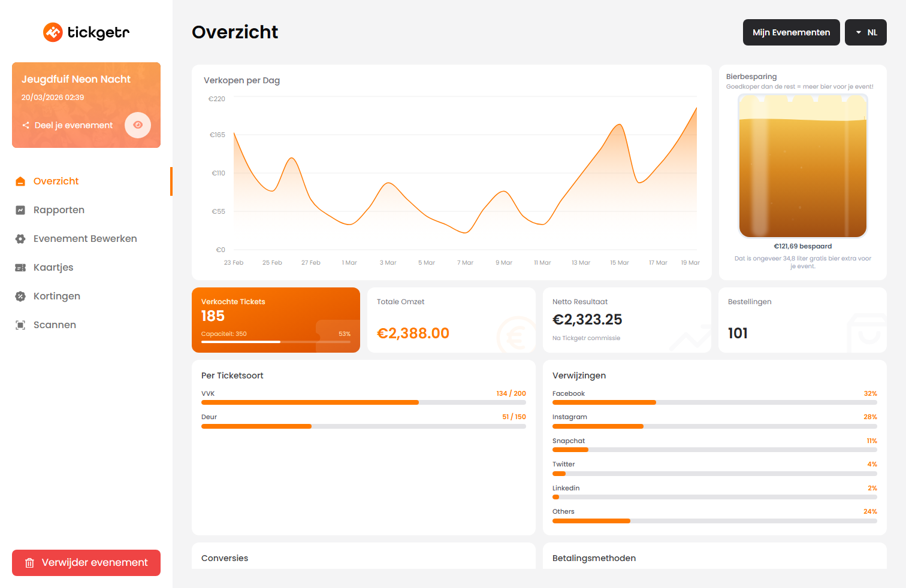
Task: Select the Overzicht home icon
Action: (20, 181)
